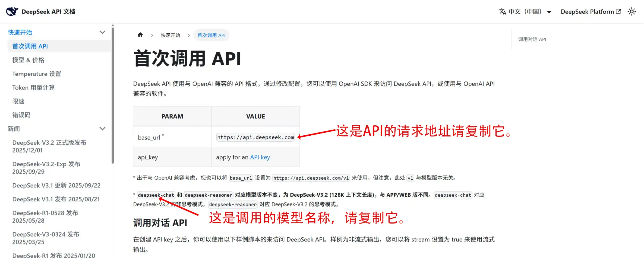The width and height of the screenshot is (644, 258).
Task: Open DeepSeek-R1 发布 2025/01/20 news
Action: [53, 255]
